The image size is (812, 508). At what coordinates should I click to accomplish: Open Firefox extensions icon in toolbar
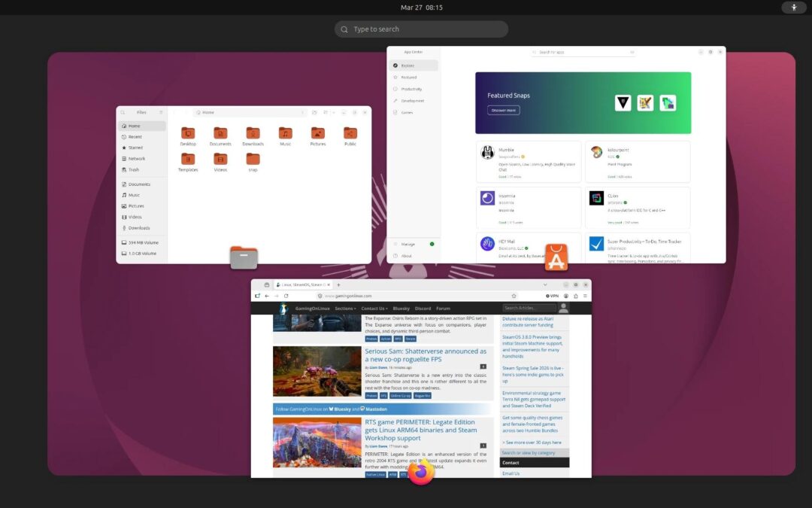[575, 296]
